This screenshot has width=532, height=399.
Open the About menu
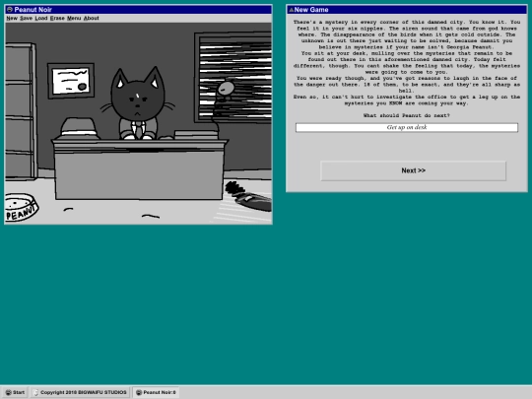pyautogui.click(x=91, y=19)
